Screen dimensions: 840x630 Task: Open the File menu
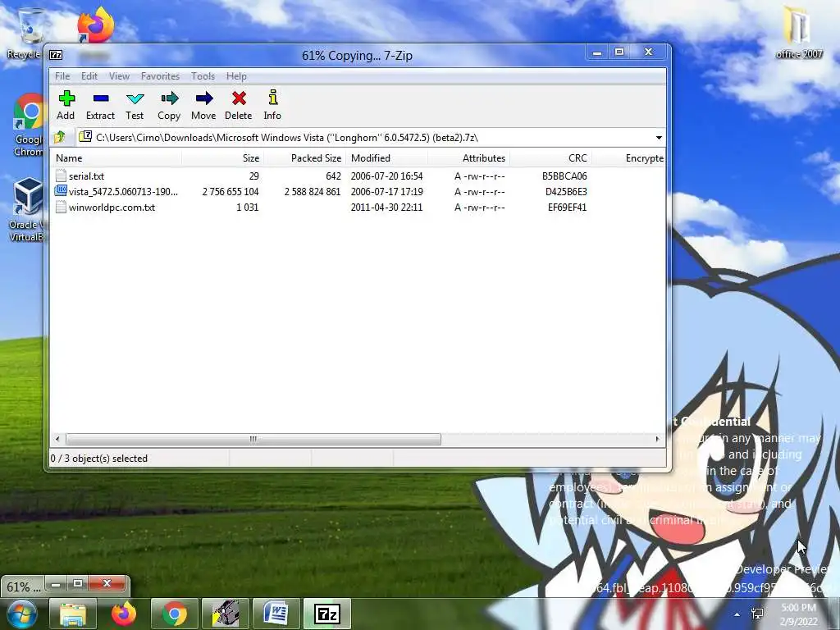pyautogui.click(x=62, y=76)
